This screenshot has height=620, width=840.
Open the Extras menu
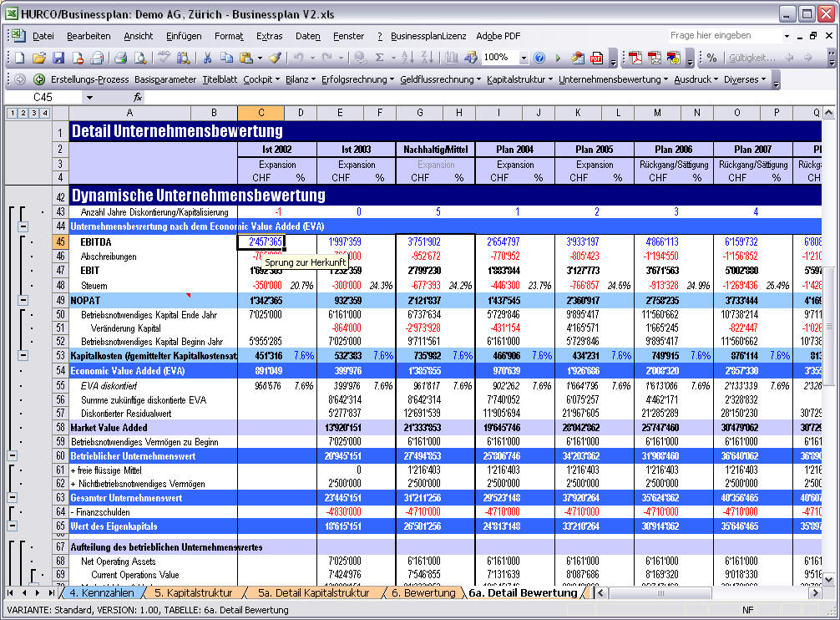pyautogui.click(x=269, y=36)
